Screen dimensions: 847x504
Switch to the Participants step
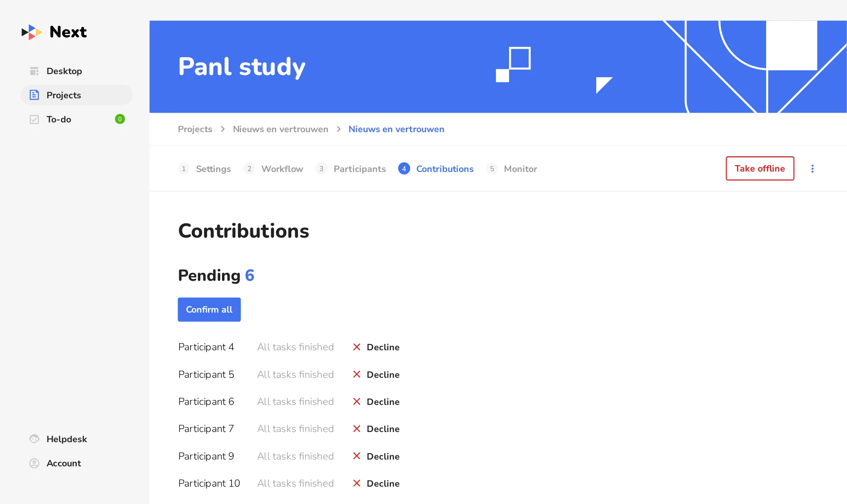tap(351, 169)
